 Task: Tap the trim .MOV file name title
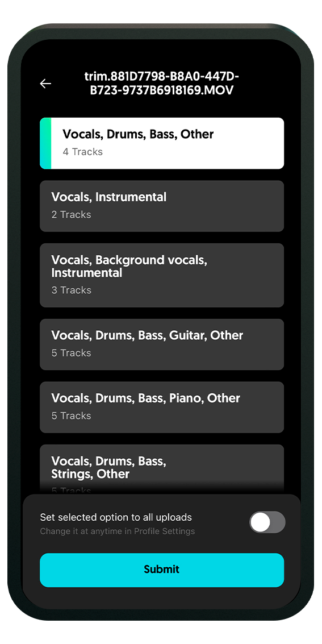(x=162, y=84)
